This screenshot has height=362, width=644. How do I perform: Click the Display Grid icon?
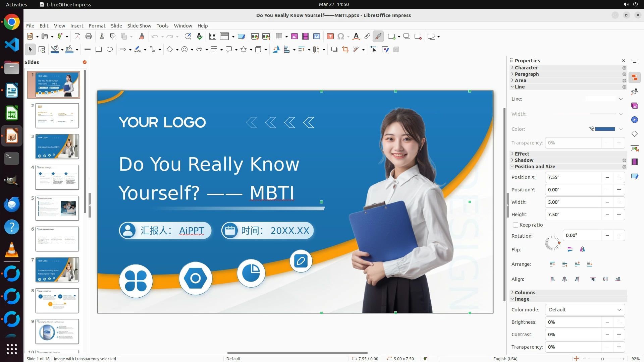tap(212, 37)
